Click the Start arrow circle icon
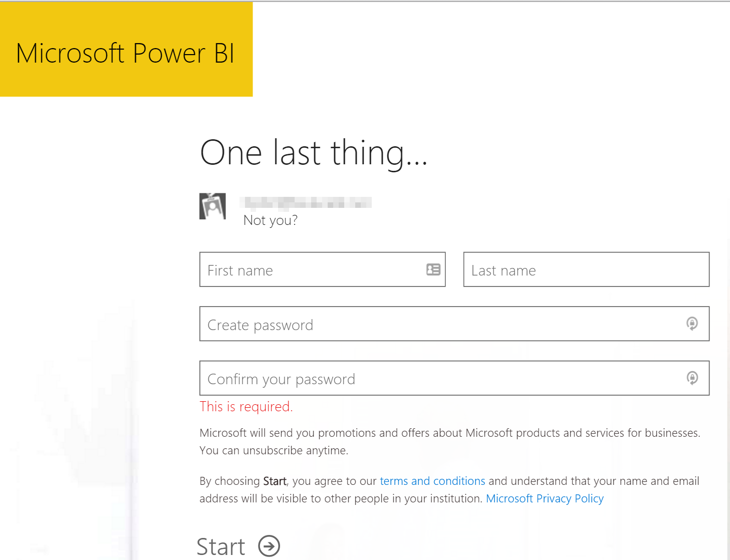Screen dimensions: 730x560 (269, 546)
